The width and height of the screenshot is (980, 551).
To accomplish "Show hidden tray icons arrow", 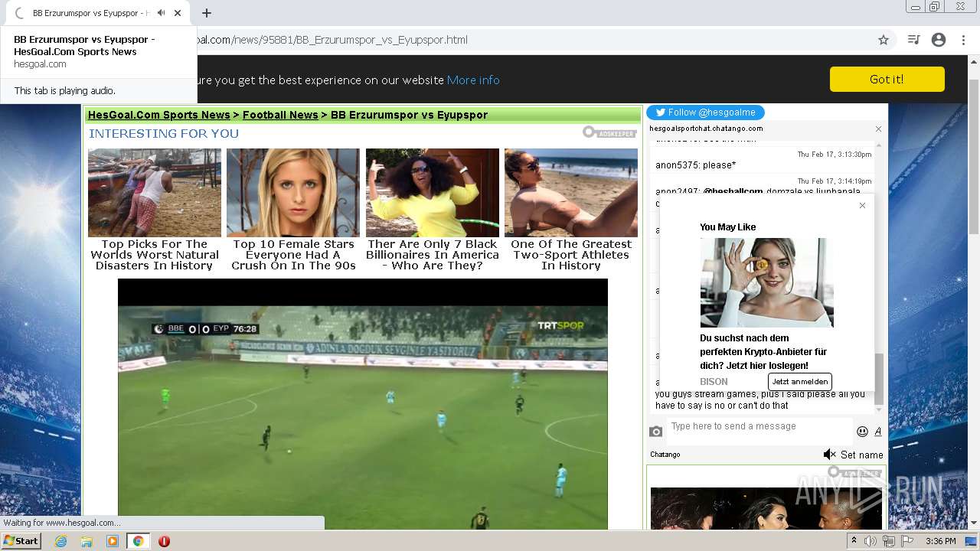I will pos(854,541).
